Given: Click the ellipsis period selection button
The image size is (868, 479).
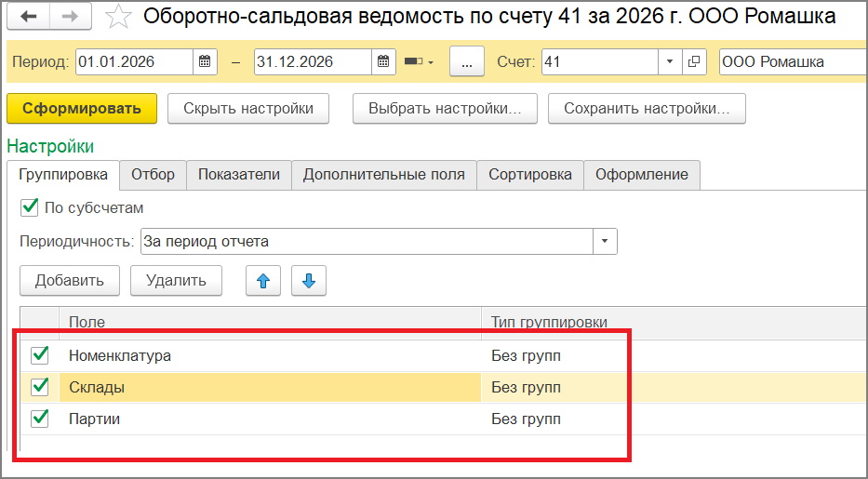Looking at the screenshot, I should [x=467, y=61].
